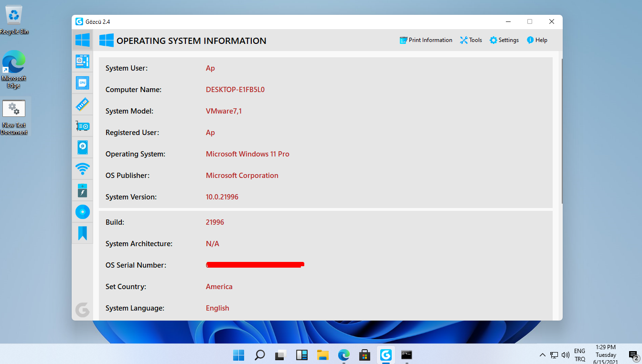This screenshot has height=364, width=642.
Task: Click the Microsoft Corporation publisher value
Action: 242,176
